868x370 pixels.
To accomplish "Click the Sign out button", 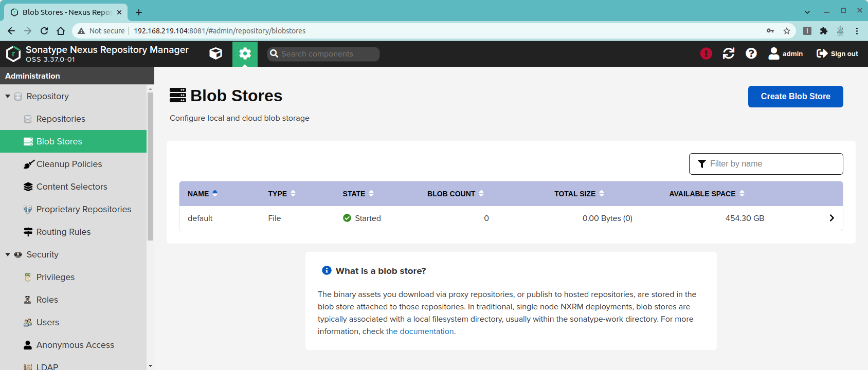I will 837,53.
